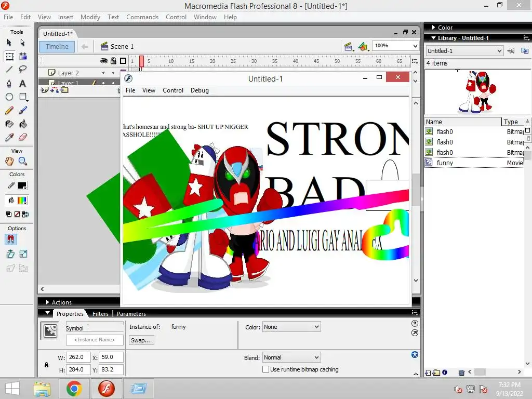This screenshot has width=532, height=399.
Task: Collapse the Properties panel triangle
Action: pos(47,313)
